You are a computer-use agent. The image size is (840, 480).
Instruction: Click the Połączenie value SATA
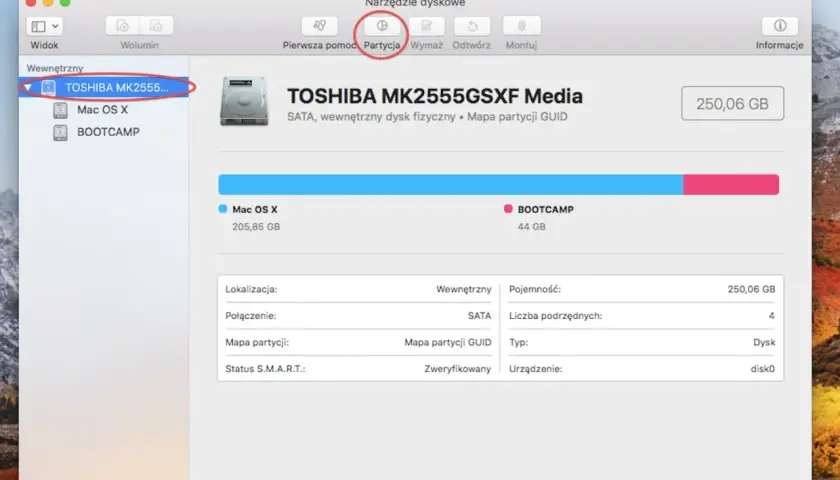479,316
